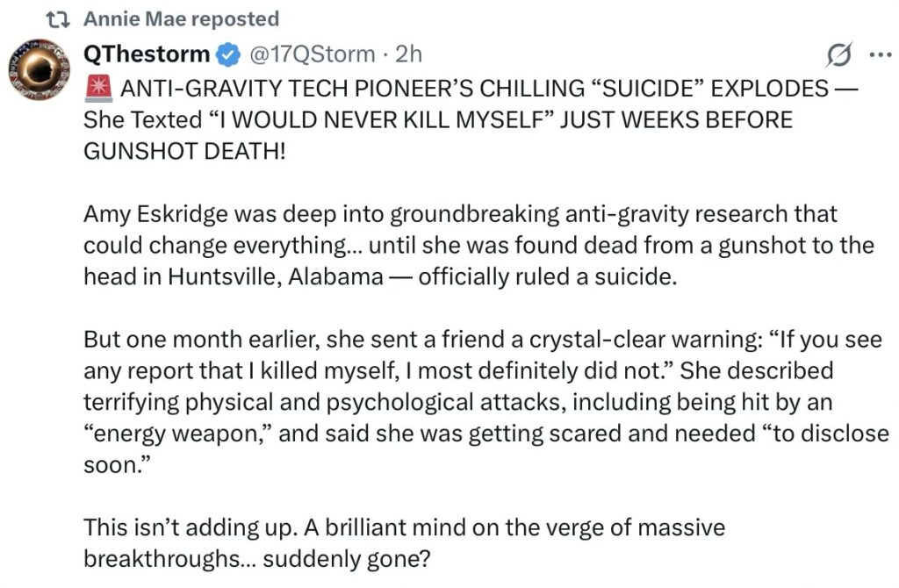899x588 pixels.
Task: Click the Grok slashed-circle icon
Action: [839, 55]
